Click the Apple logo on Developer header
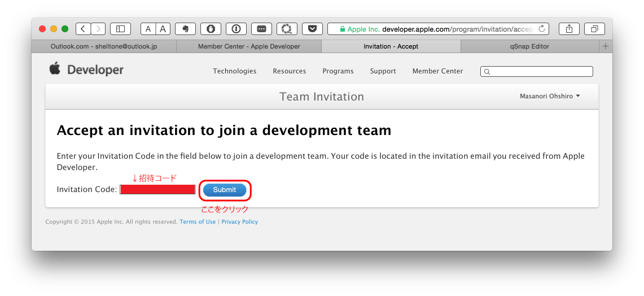644x296 pixels. click(x=55, y=68)
